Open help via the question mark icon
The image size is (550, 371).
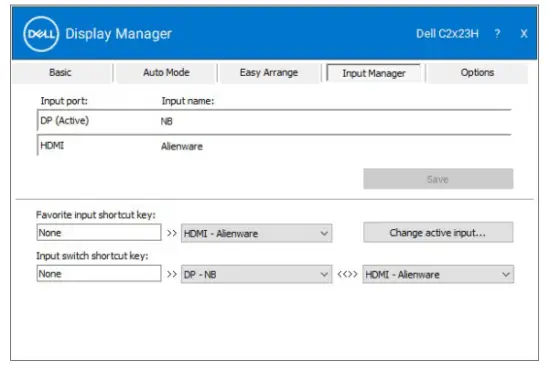point(497,34)
